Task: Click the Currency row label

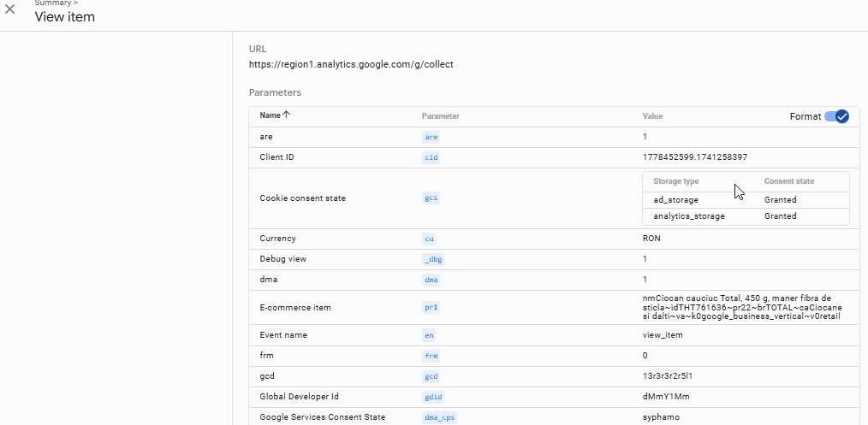Action: tap(278, 239)
